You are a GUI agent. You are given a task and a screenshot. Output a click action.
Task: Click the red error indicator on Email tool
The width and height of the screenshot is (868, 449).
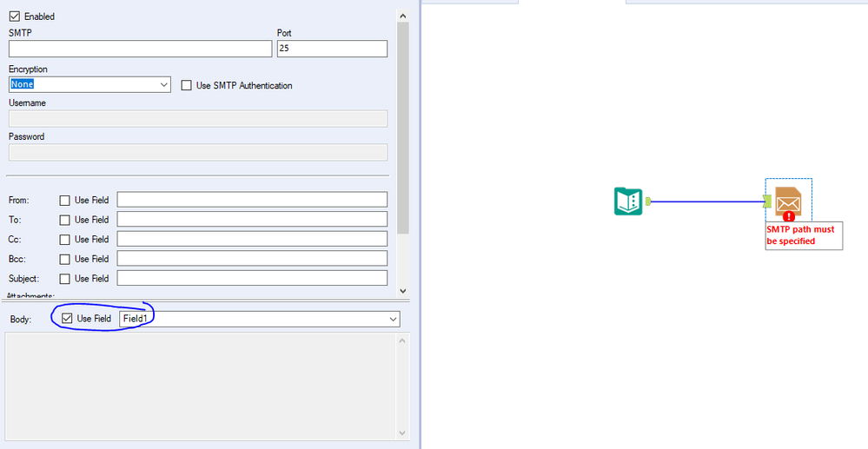pos(789,216)
